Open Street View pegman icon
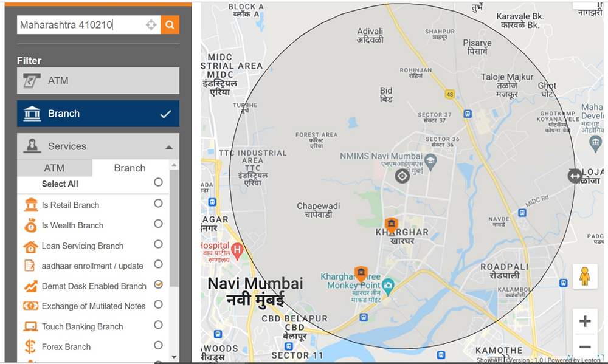 [x=585, y=276]
